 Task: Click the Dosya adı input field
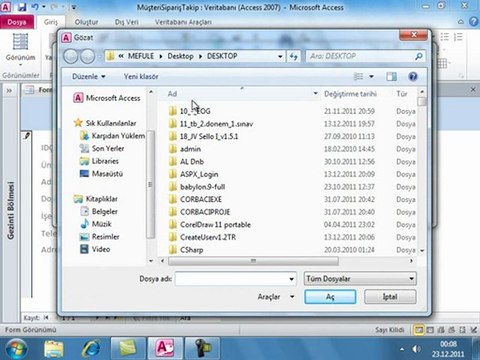click(232, 279)
